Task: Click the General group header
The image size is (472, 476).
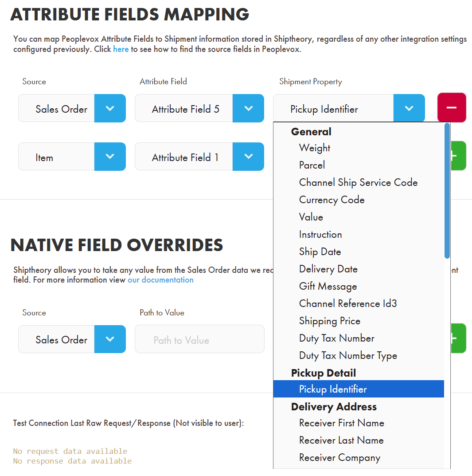Action: [311, 132]
